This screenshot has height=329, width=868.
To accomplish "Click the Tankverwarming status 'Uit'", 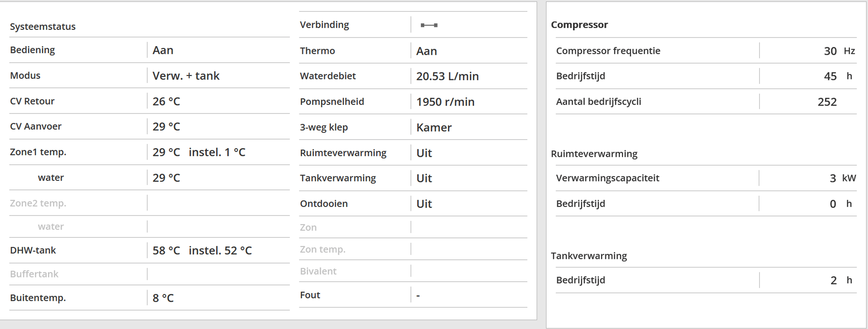I will pos(424,178).
